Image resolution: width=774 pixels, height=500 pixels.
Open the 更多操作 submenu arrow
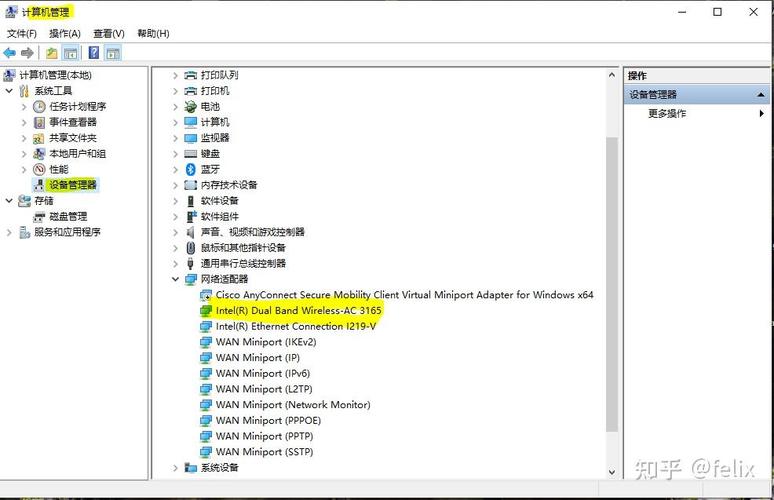tap(762, 114)
